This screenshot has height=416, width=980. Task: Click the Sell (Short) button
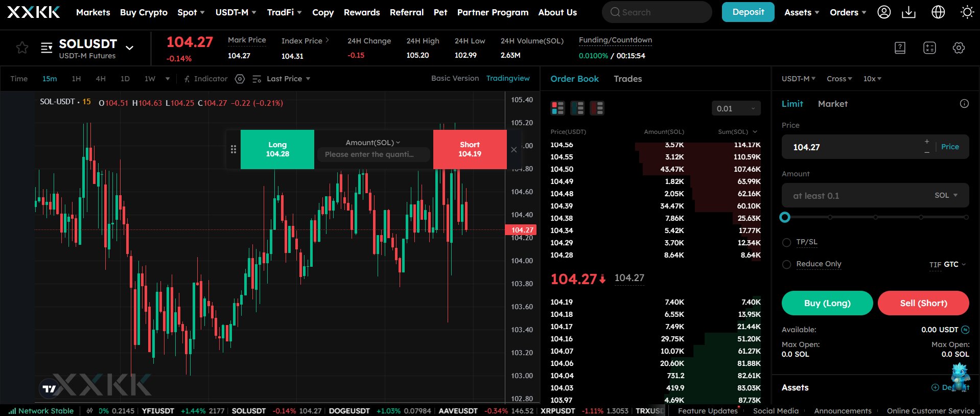923,303
